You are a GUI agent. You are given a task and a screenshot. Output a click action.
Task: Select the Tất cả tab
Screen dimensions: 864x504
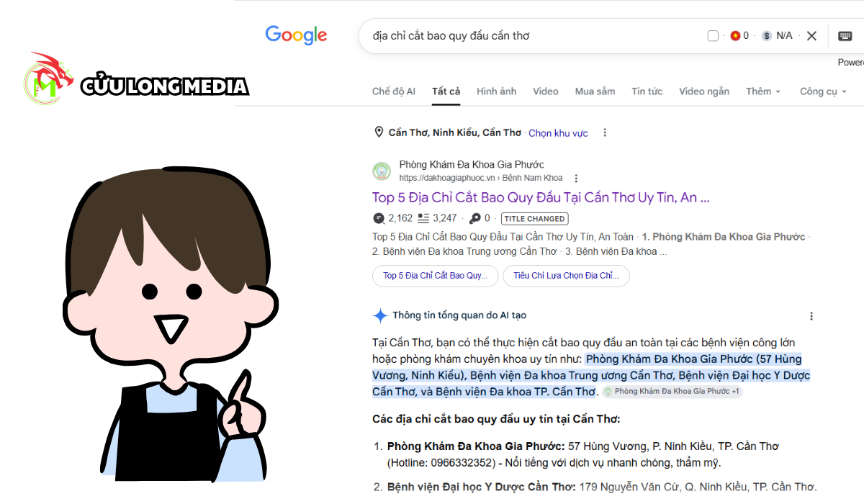446,91
